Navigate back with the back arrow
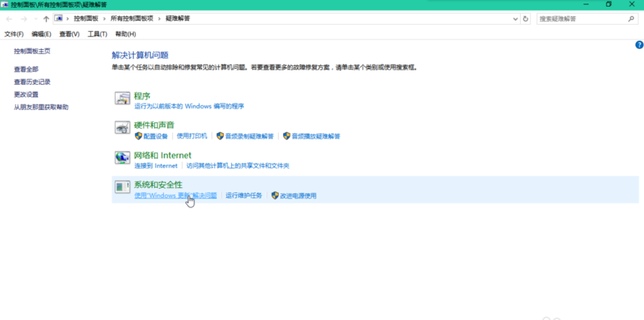 pyautogui.click(x=9, y=19)
